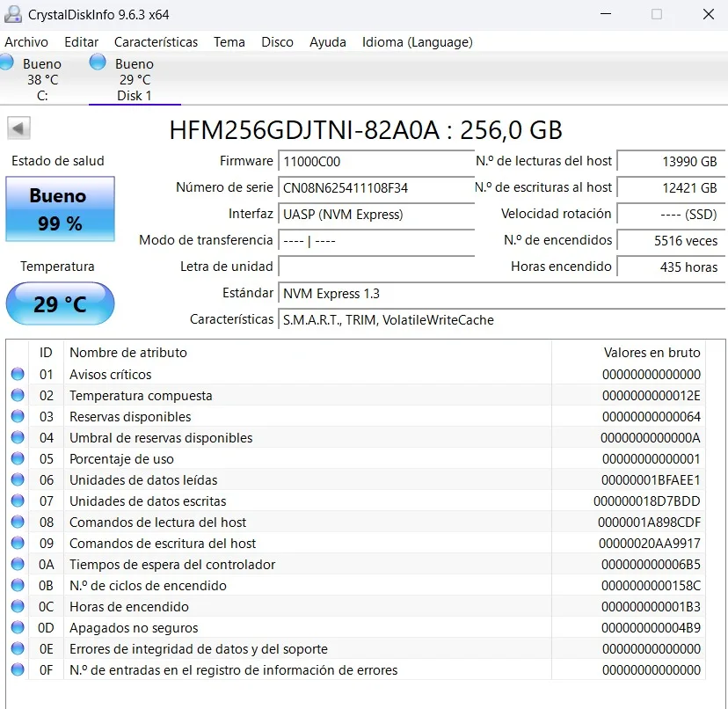Click the status circle for Porcentaje de uso
Image resolution: width=728 pixels, height=709 pixels.
[x=18, y=458]
